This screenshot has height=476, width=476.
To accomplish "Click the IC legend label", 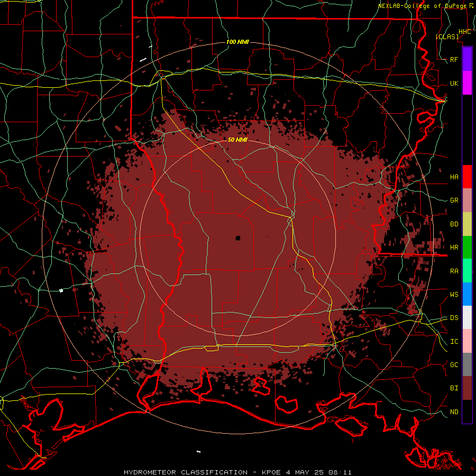I will coord(454,342).
